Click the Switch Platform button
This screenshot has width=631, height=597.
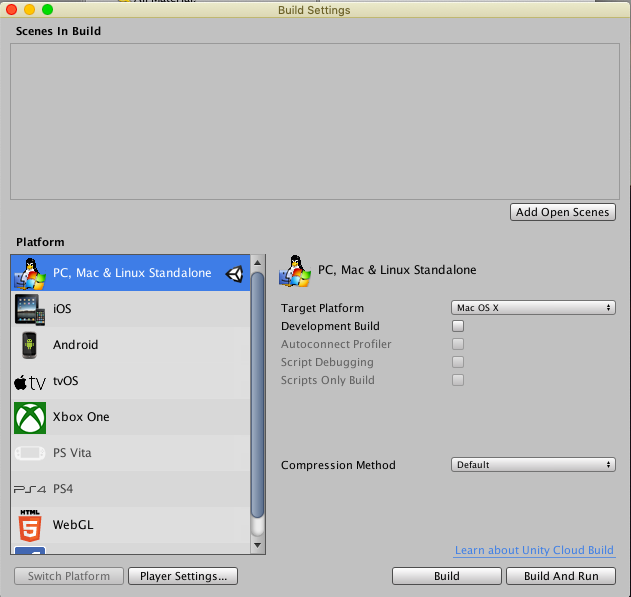(69, 576)
